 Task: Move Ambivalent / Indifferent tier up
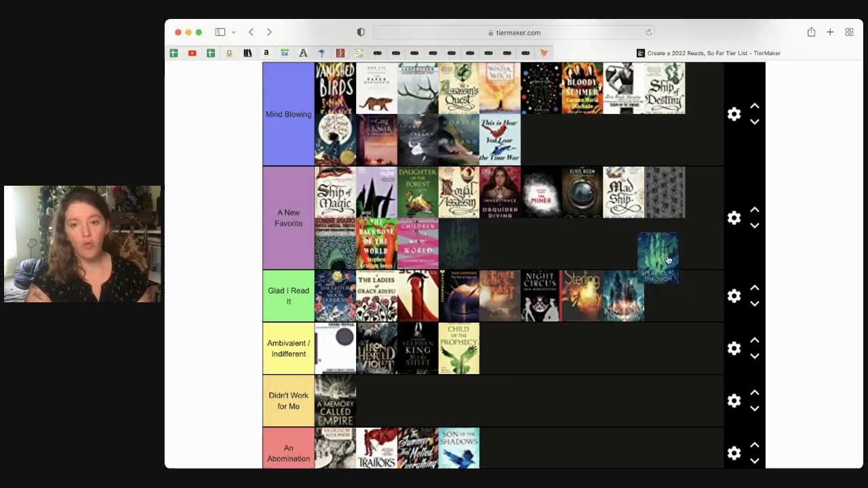[754, 340]
